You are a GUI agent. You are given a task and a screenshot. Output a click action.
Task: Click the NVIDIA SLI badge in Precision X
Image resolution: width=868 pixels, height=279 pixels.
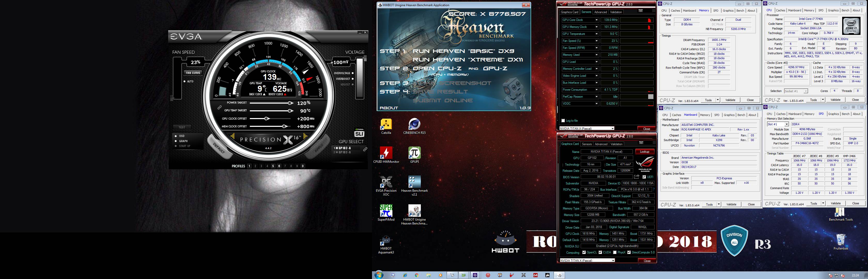coord(359,133)
